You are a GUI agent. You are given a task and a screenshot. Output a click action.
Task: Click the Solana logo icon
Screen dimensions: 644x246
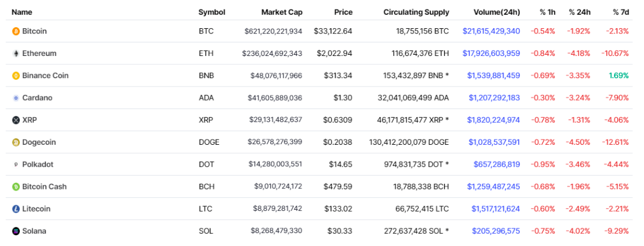[x=16, y=231]
